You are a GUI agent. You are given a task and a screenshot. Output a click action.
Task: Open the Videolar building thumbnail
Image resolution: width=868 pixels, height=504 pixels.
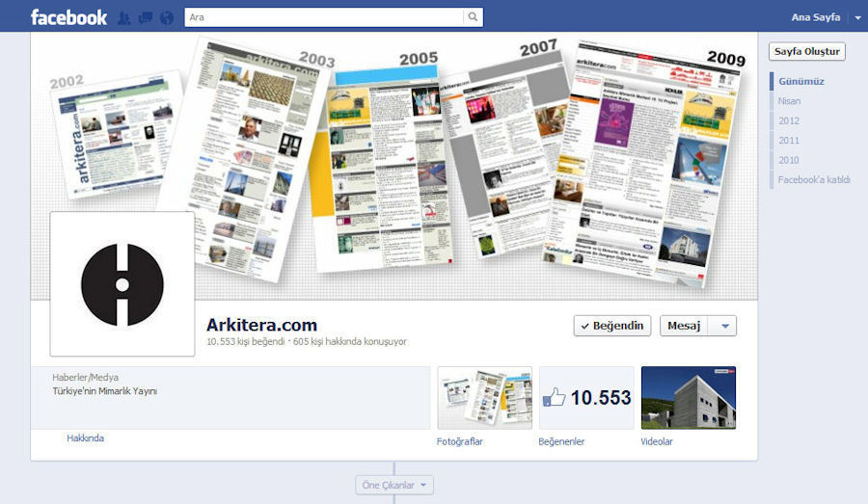[x=688, y=397]
